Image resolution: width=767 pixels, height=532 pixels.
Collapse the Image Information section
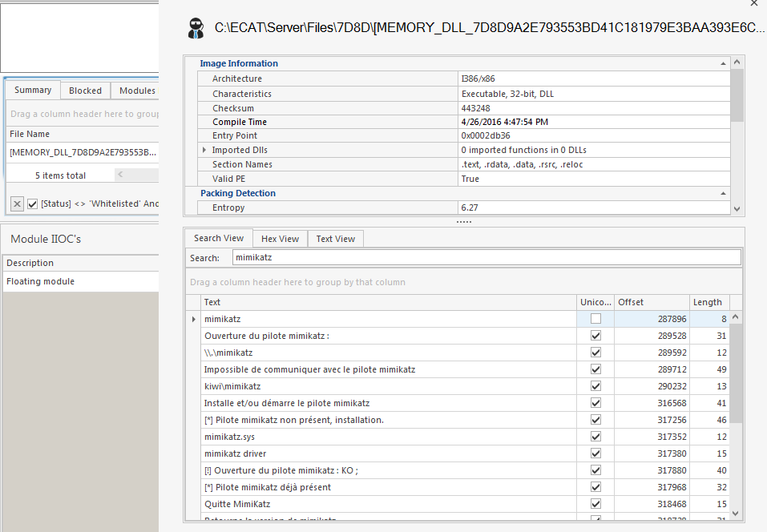click(723, 63)
